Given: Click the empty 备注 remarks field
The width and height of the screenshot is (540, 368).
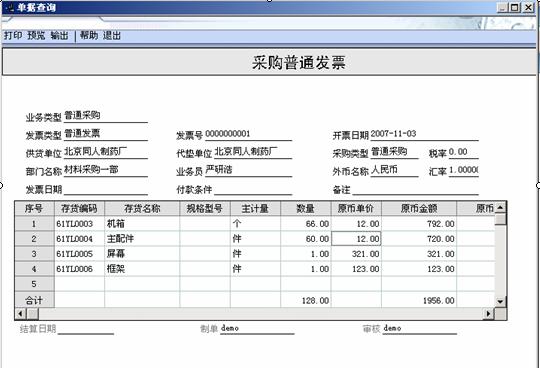Looking at the screenshot, I should tap(415, 189).
